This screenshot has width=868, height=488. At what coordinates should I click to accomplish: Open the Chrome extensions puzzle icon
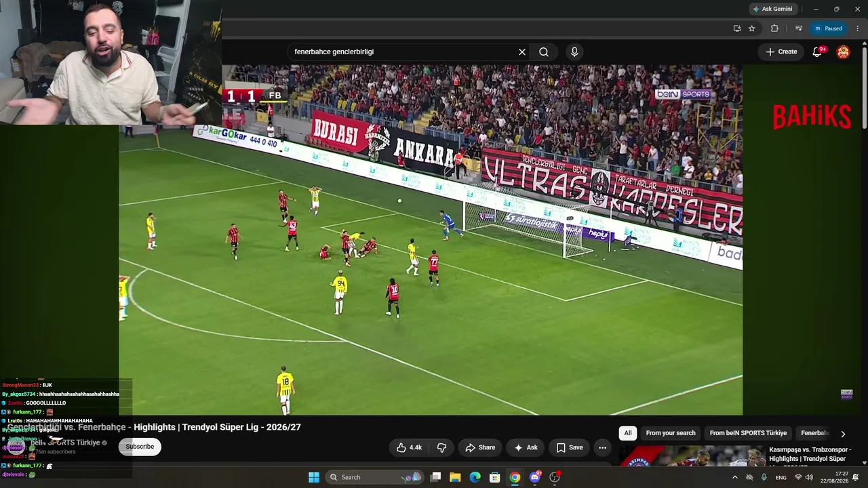tap(774, 28)
